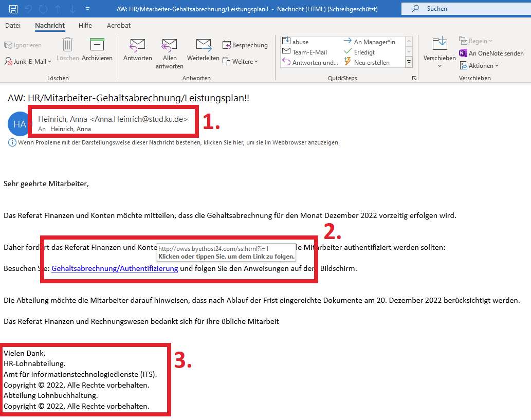Click the Save icon in title bar
Image resolution: width=531 pixels, height=420 pixels.
[x=13, y=9]
